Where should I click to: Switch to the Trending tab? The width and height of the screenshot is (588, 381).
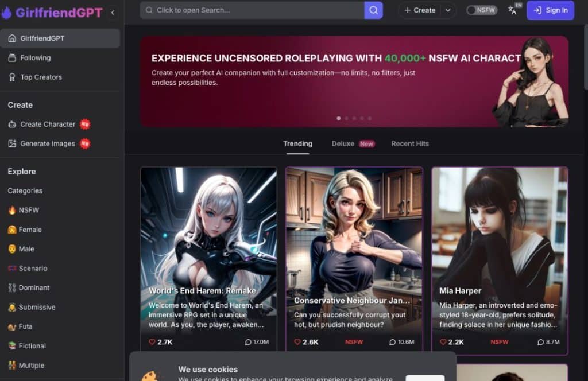298,144
